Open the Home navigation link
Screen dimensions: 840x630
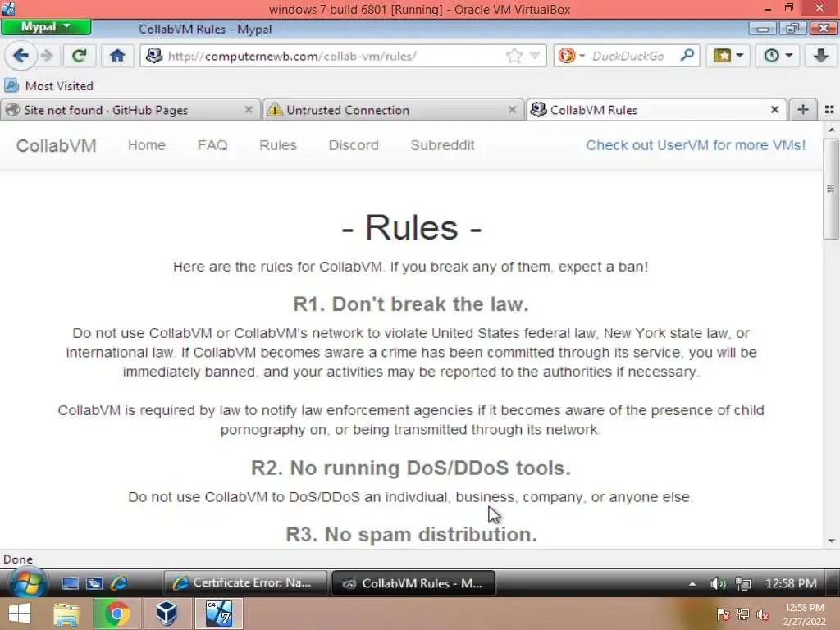click(x=147, y=145)
